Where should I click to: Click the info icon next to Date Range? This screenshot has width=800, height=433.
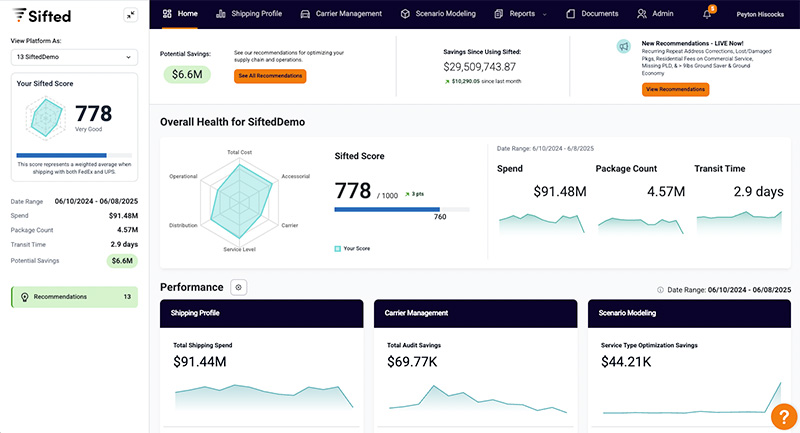[661, 289]
